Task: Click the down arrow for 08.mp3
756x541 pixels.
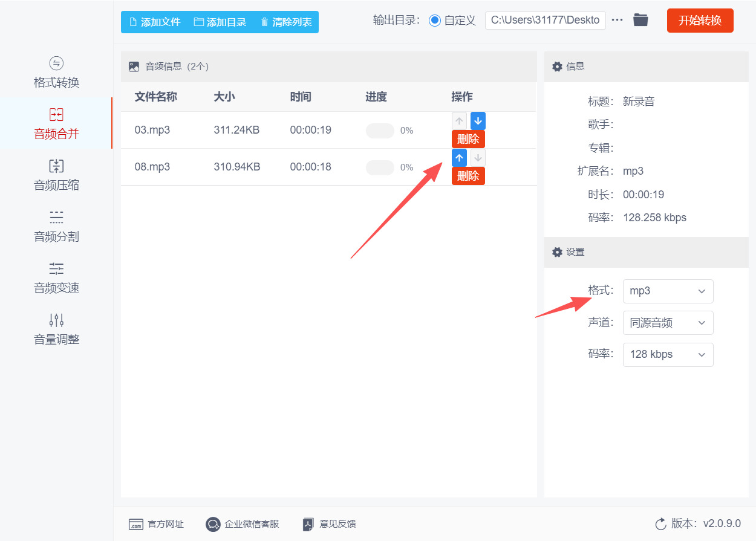Action: coord(478,158)
